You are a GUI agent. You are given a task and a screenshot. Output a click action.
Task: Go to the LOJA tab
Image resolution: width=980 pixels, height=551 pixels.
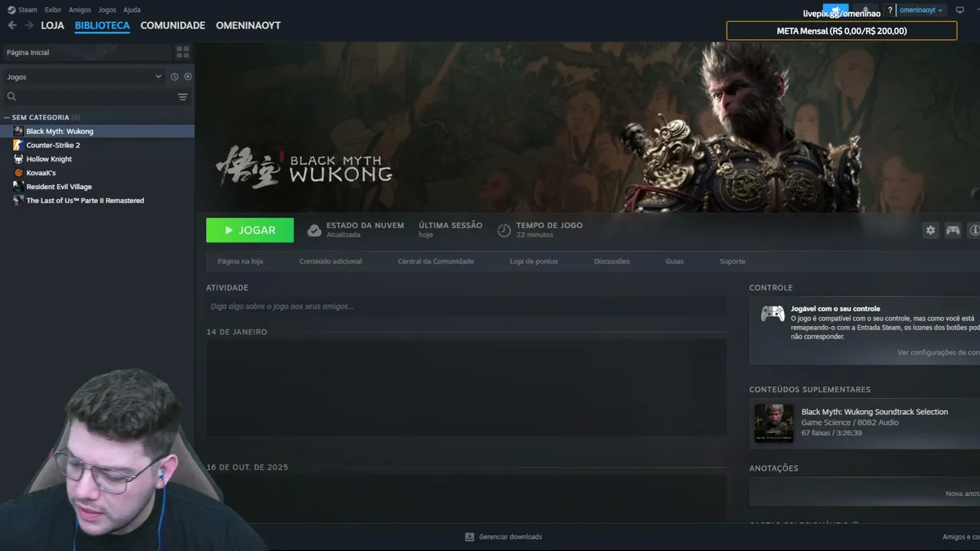(52, 25)
